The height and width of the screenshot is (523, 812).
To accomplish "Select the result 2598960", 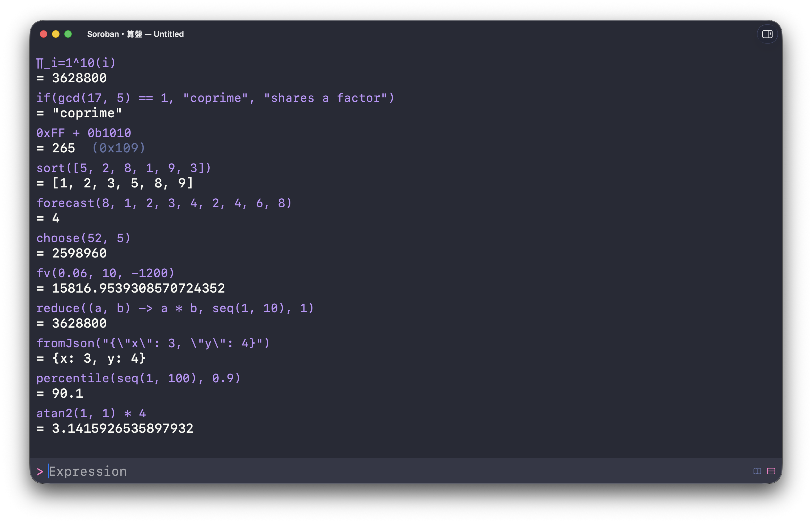I will pyautogui.click(x=79, y=253).
